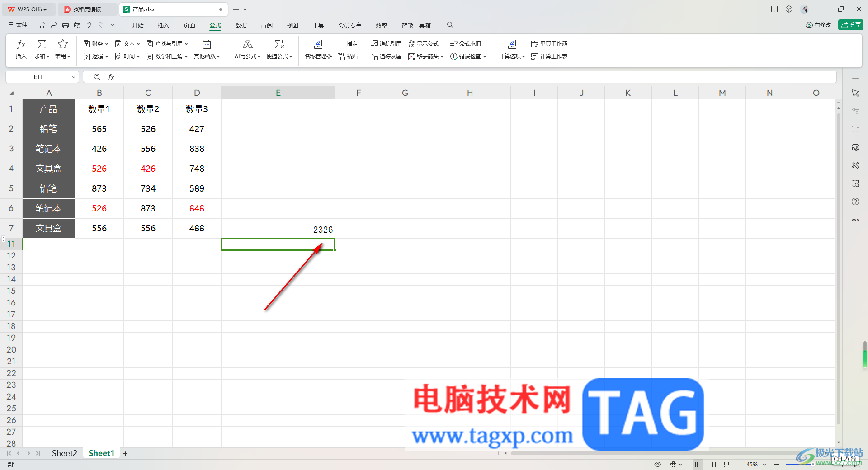Toggle the eye protection mode icon

[658, 464]
